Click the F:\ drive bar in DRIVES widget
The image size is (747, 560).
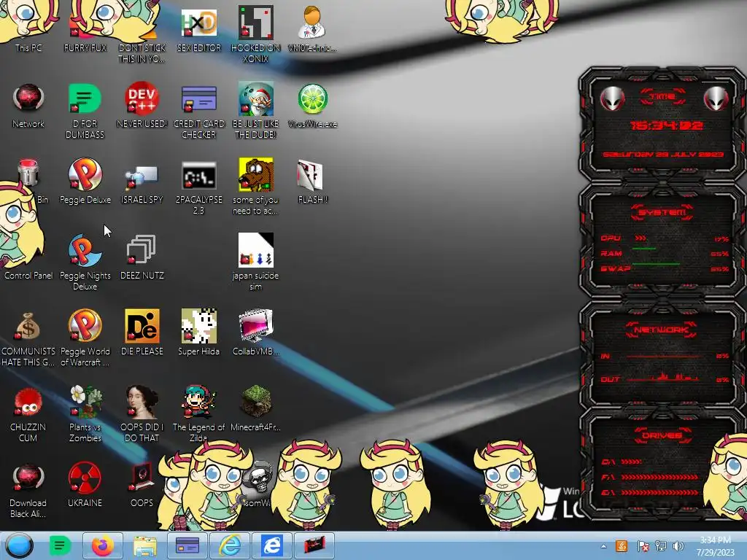click(x=659, y=477)
